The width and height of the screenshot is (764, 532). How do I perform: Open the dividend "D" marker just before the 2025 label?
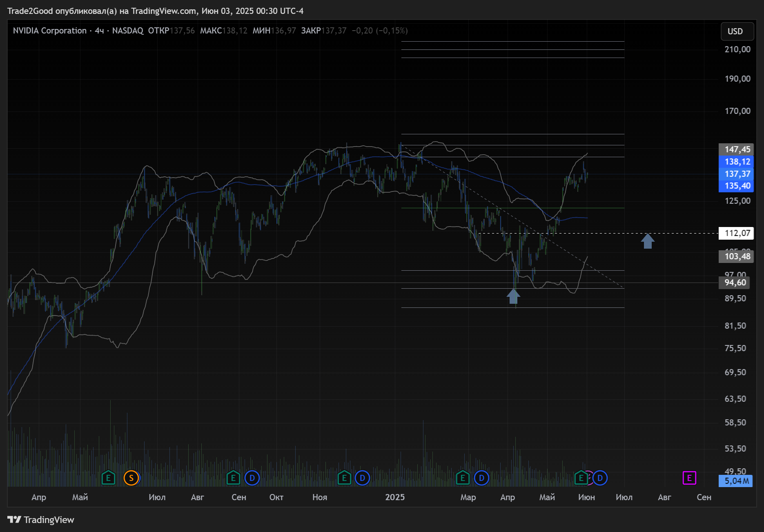pyautogui.click(x=362, y=478)
